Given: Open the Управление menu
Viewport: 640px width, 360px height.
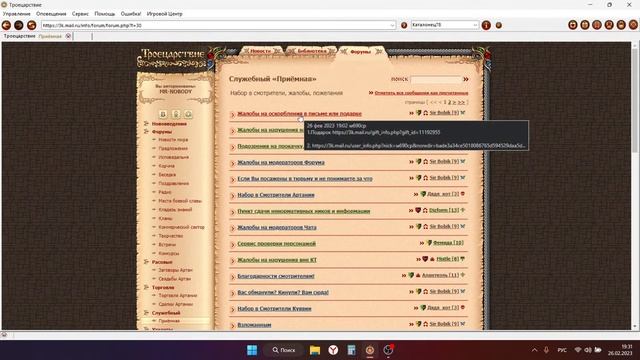Looking at the screenshot, I should [17, 14].
